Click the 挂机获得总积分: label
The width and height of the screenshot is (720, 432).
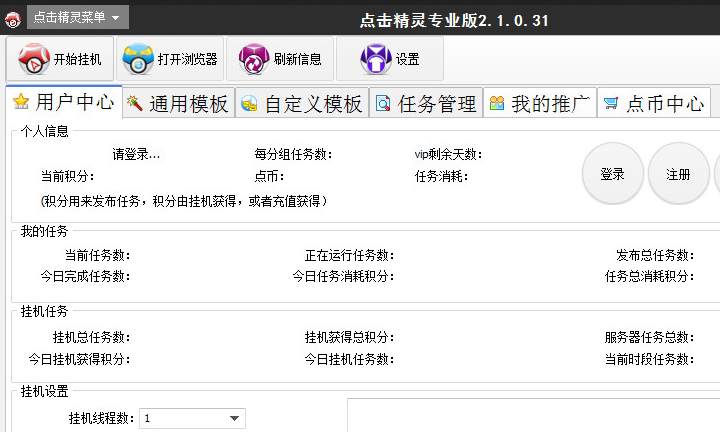click(x=349, y=337)
